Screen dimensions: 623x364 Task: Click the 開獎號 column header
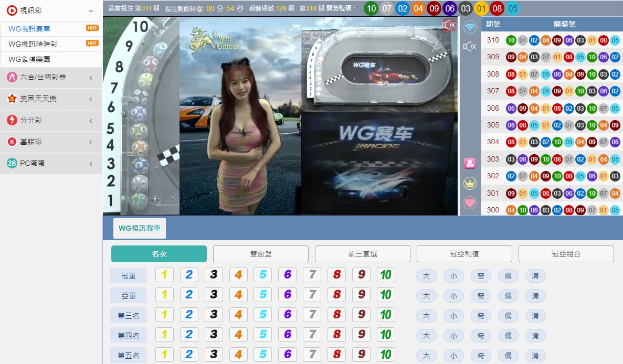coord(565,24)
